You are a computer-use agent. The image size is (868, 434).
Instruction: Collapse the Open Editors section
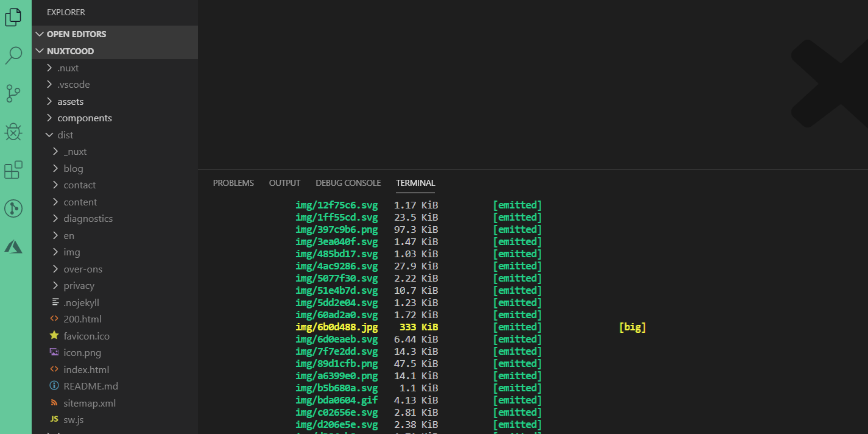click(40, 34)
